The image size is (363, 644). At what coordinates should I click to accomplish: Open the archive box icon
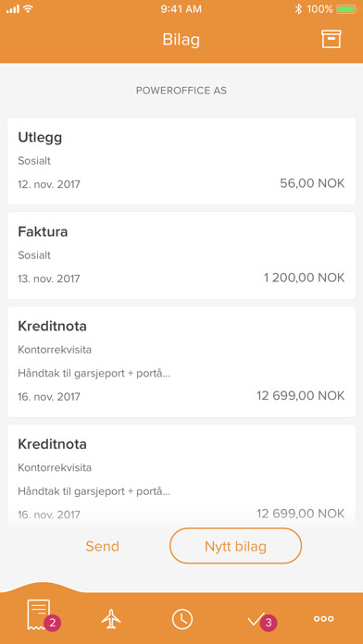click(x=331, y=40)
